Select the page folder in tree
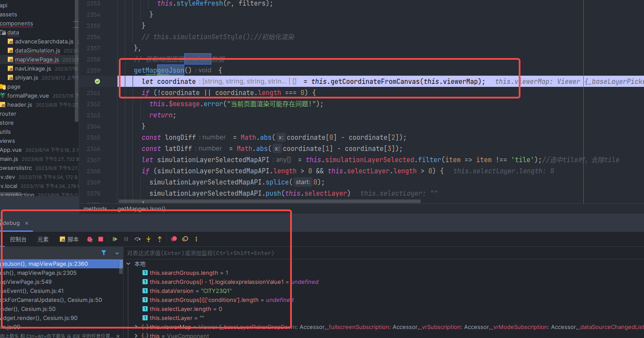 coord(14,87)
